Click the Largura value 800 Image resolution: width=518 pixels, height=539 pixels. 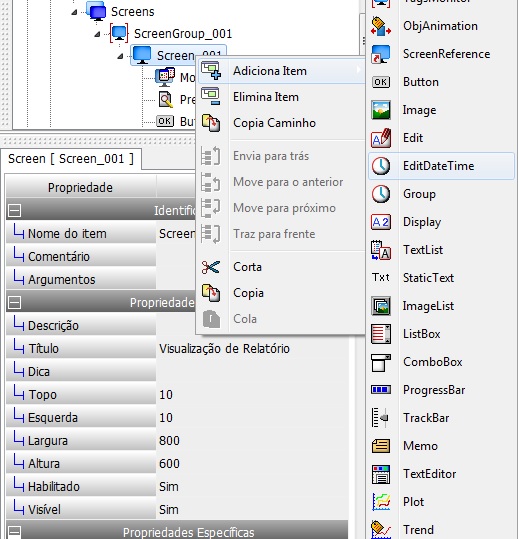169,441
